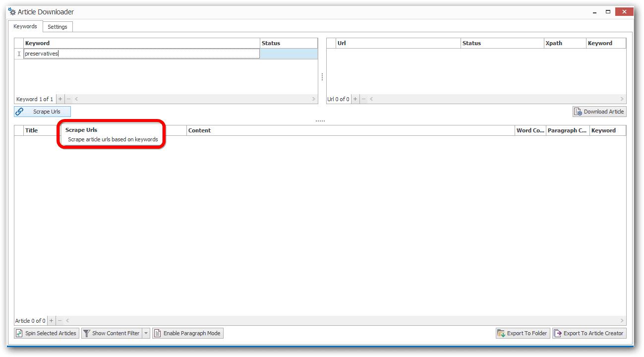644x357 pixels.
Task: Click the Export To Article Creator icon
Action: tap(558, 333)
